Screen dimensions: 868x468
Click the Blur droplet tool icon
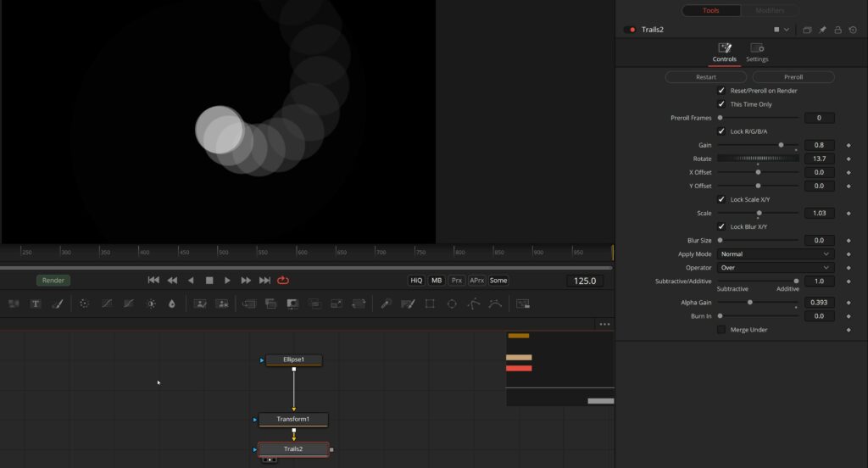tap(171, 304)
